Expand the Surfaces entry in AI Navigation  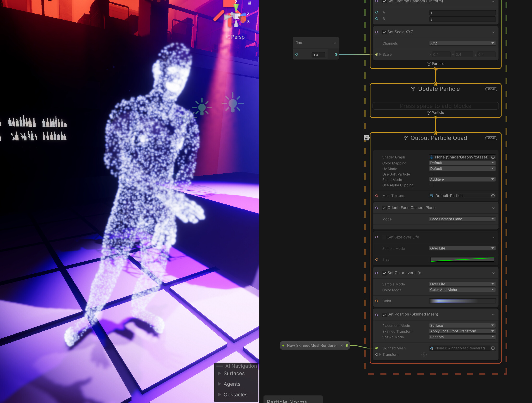coord(219,373)
